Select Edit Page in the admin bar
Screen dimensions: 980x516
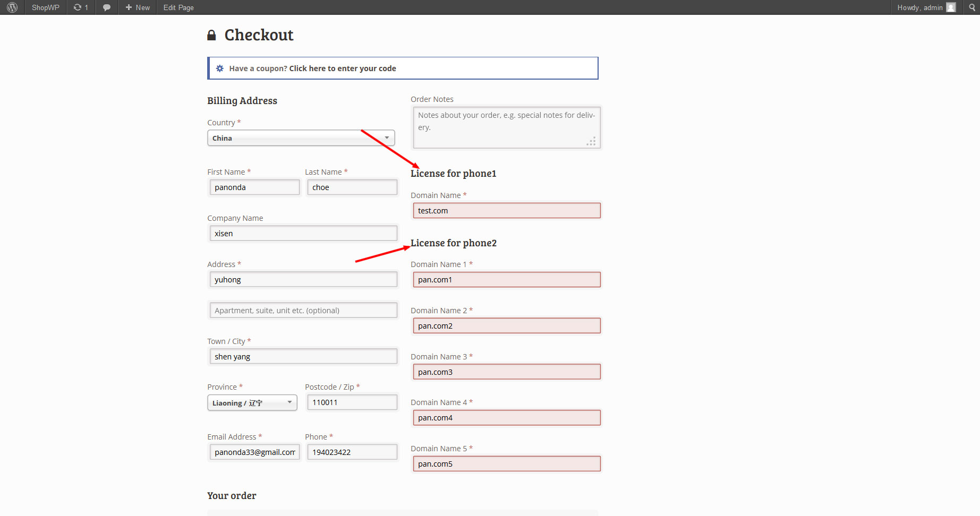[x=177, y=7]
